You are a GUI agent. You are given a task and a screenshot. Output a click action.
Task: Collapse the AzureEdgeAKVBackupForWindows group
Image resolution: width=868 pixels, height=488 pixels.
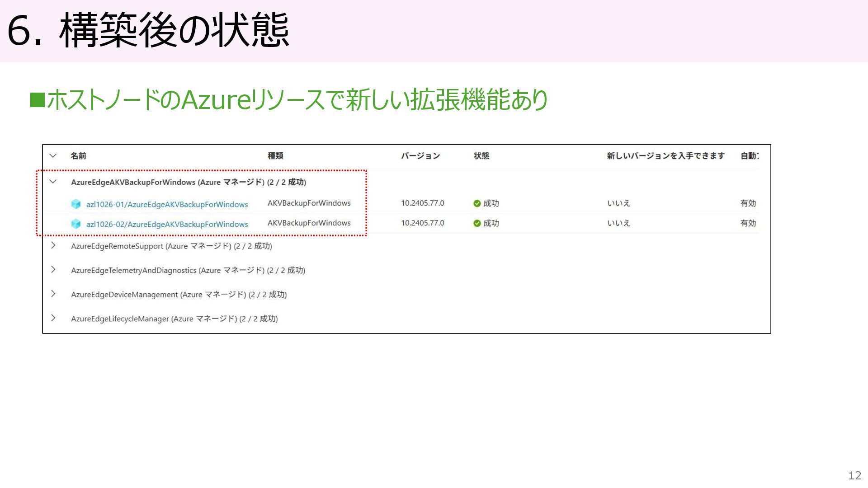(x=53, y=182)
